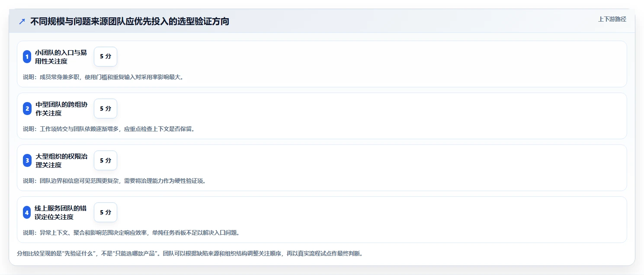The height and width of the screenshot is (275, 644).
Task: Click the note starting 说明：团队边界和信息可见范围
Action: click(x=114, y=181)
